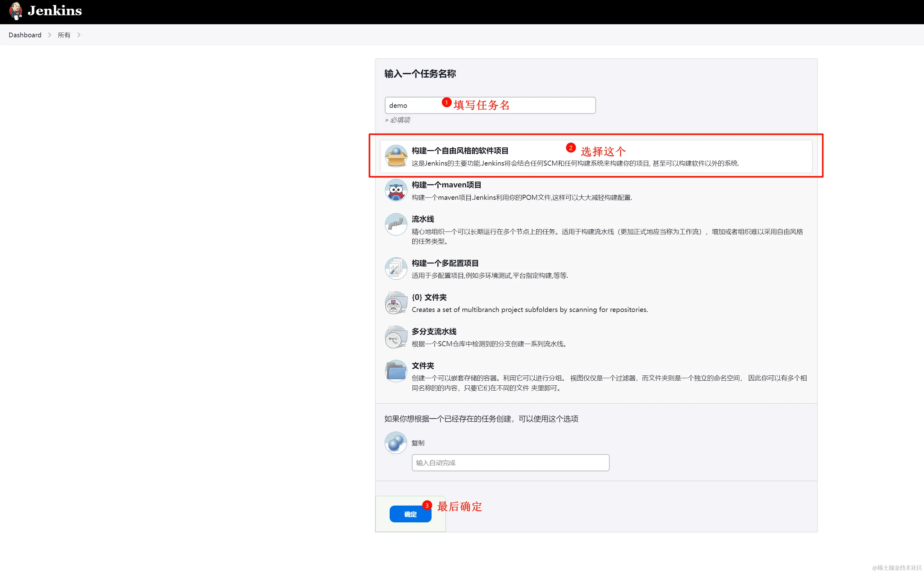Choose 构建一个自由风格的软件项目 title option
The width and height of the screenshot is (924, 573).
(460, 151)
